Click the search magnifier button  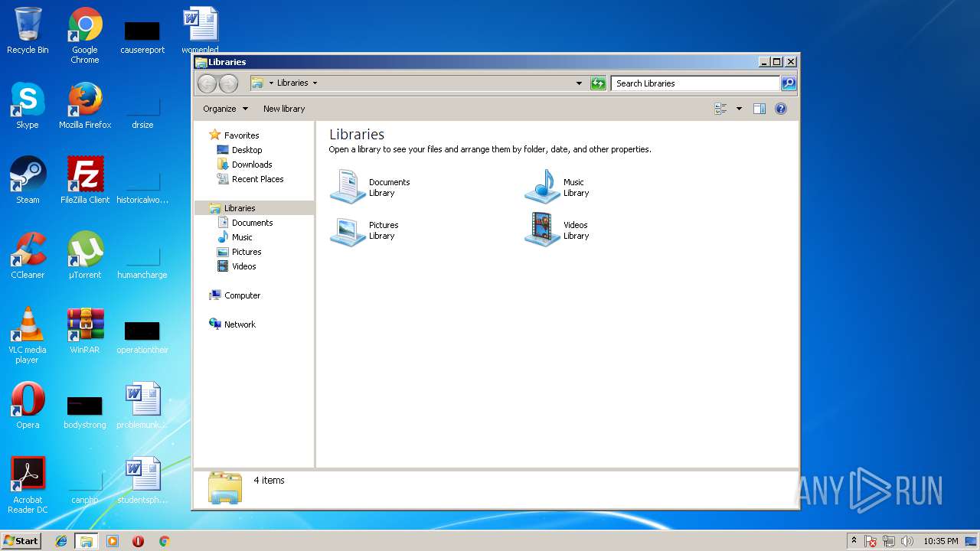788,83
